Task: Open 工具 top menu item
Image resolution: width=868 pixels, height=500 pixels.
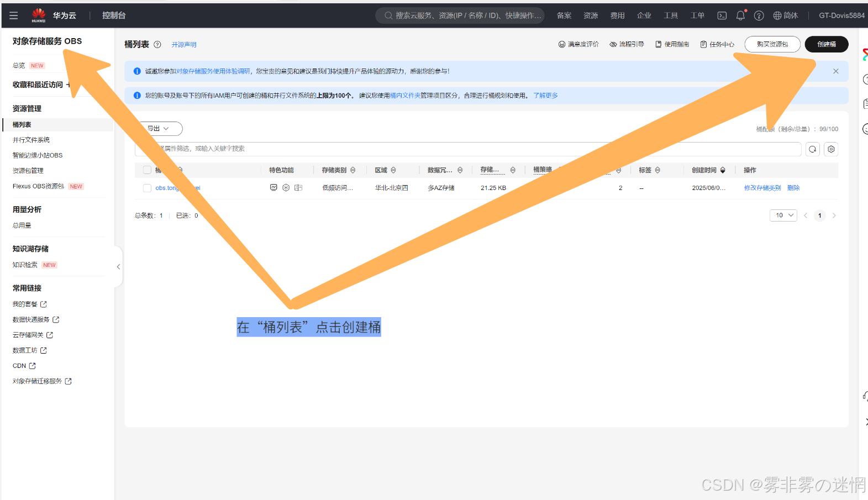Action: [x=671, y=15]
